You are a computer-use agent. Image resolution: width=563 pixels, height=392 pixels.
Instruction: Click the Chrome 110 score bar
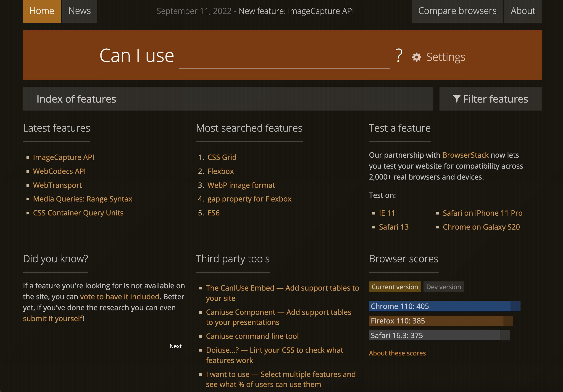coord(444,306)
